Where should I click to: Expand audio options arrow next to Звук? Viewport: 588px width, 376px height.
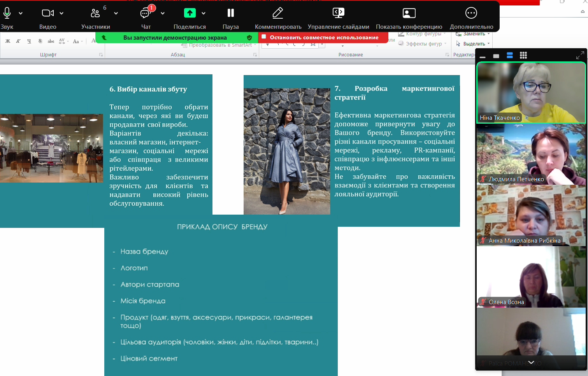(x=21, y=13)
